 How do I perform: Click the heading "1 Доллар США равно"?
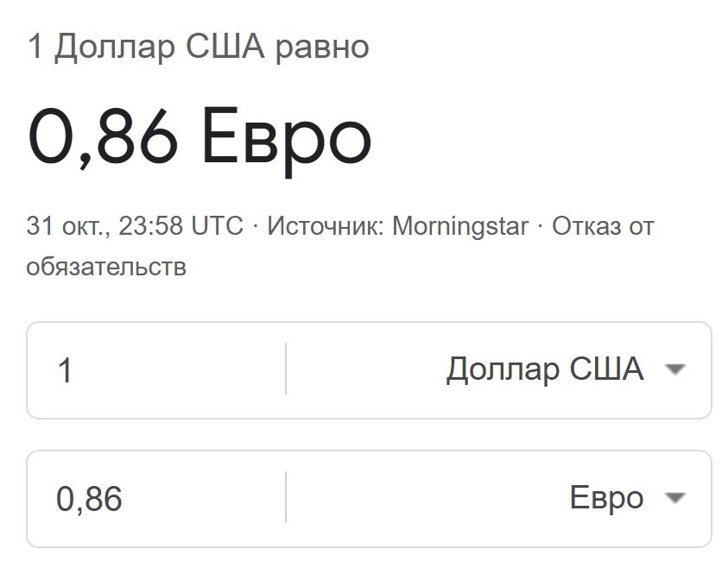click(199, 47)
